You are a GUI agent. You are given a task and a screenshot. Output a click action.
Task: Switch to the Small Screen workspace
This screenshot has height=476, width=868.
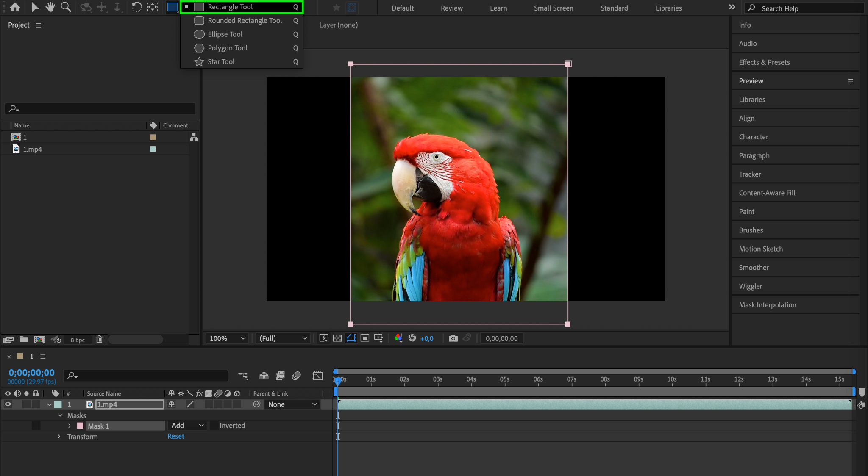[x=553, y=8]
